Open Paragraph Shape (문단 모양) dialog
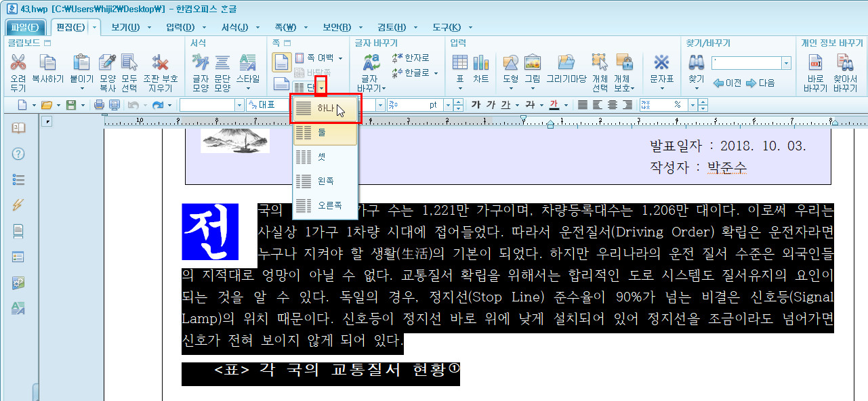Screen dimensions: 868x401 point(222,62)
